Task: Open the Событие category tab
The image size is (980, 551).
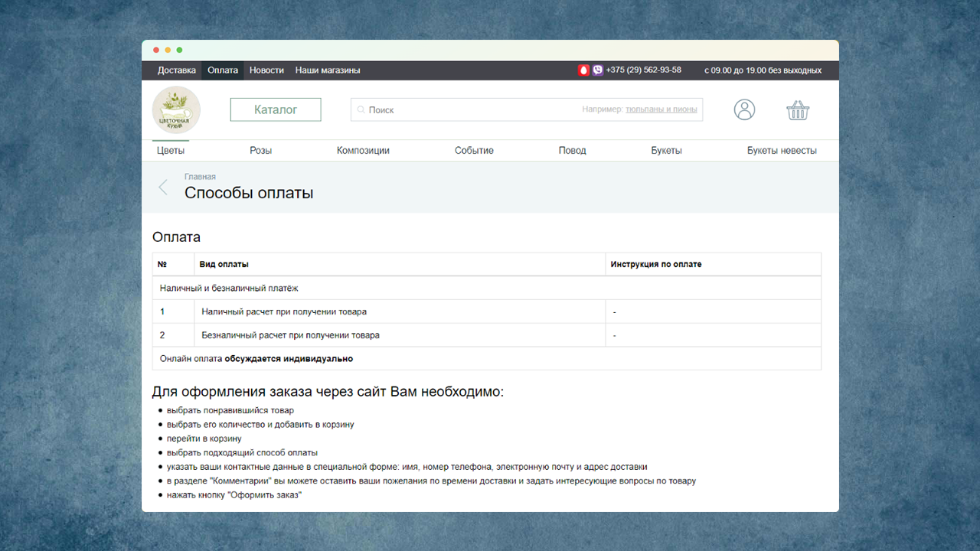Action: point(474,151)
